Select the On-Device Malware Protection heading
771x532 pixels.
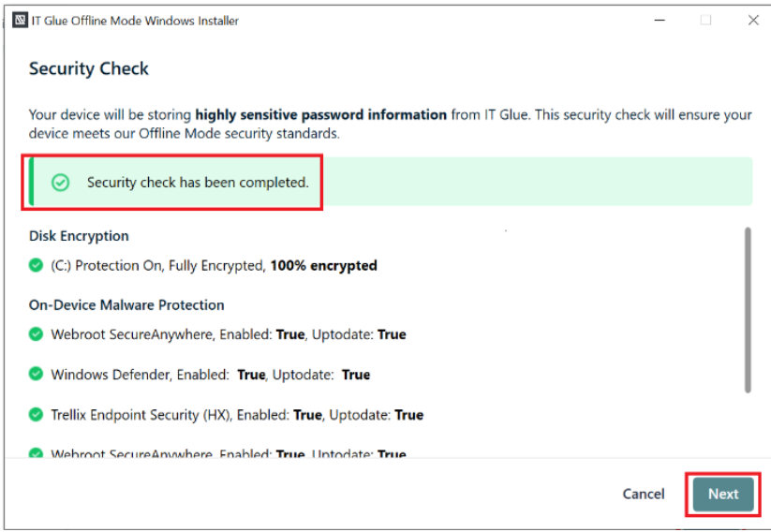(x=126, y=304)
